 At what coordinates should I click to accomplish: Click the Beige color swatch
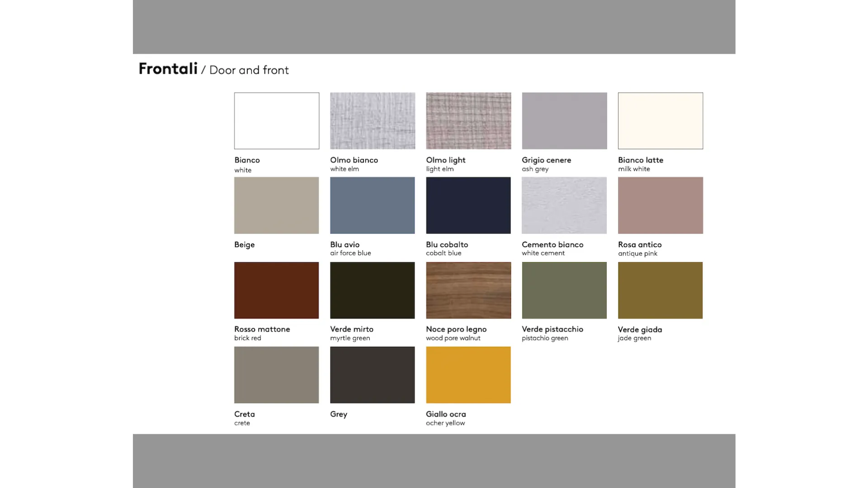(277, 205)
